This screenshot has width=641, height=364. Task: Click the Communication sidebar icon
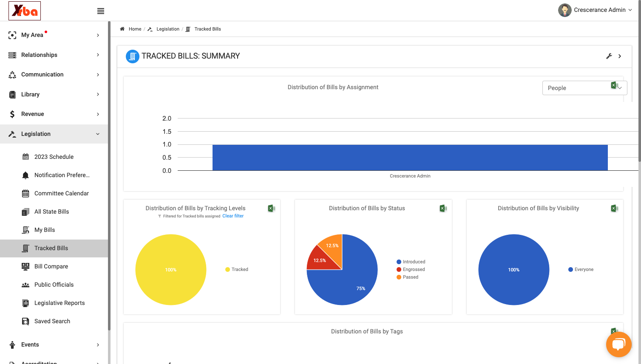click(x=12, y=75)
